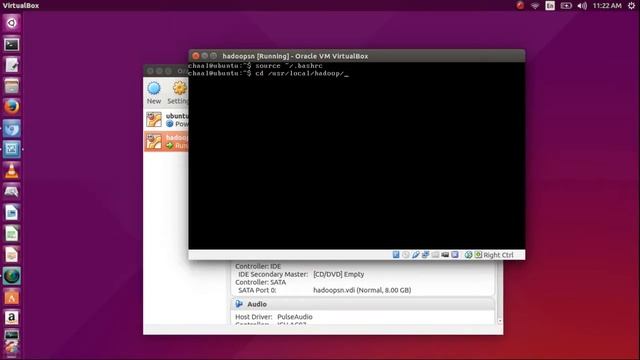This screenshot has height=360, width=640.
Task: Open the Ubuntu Dash search launcher
Action: pyautogui.click(x=11, y=23)
